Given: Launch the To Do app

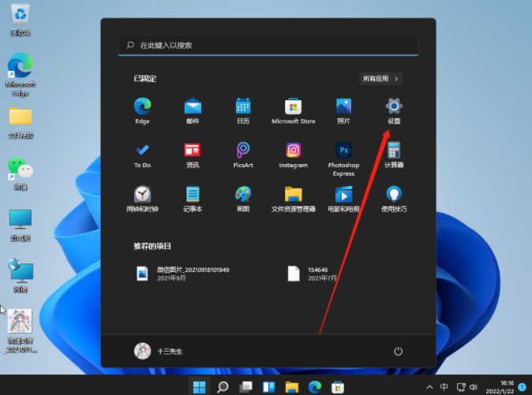Looking at the screenshot, I should click(x=142, y=151).
